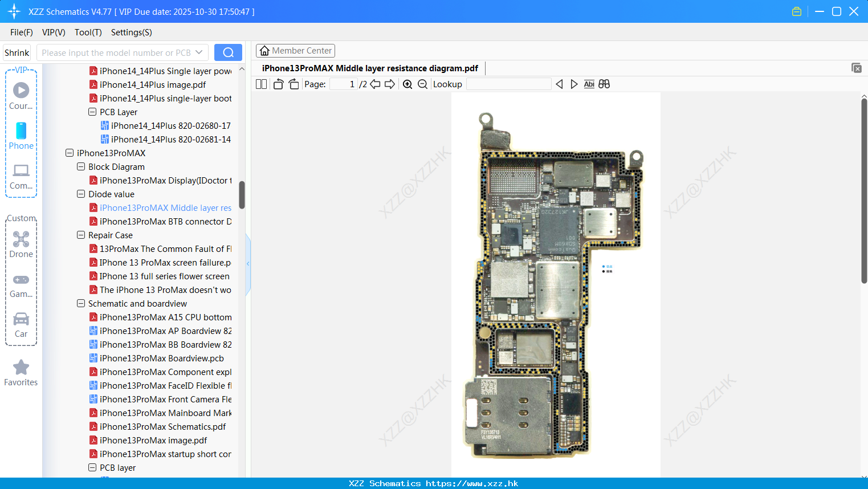Viewport: 868px width, 489px height.
Task: Click the XZZ app logo
Action: point(14,11)
